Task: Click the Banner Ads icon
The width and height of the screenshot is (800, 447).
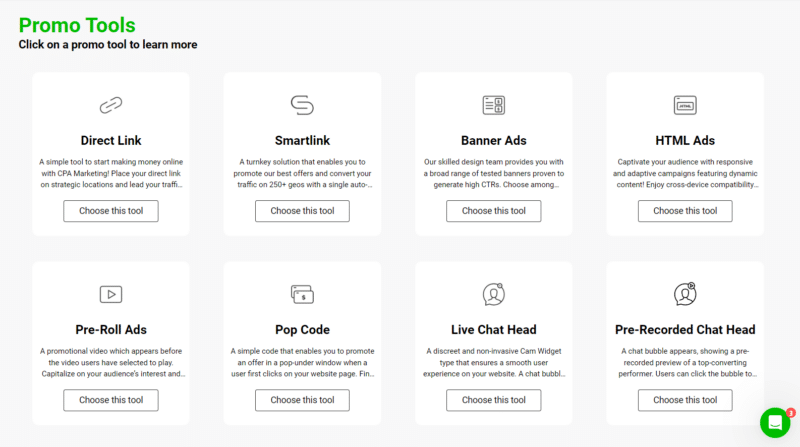Action: coord(493,105)
